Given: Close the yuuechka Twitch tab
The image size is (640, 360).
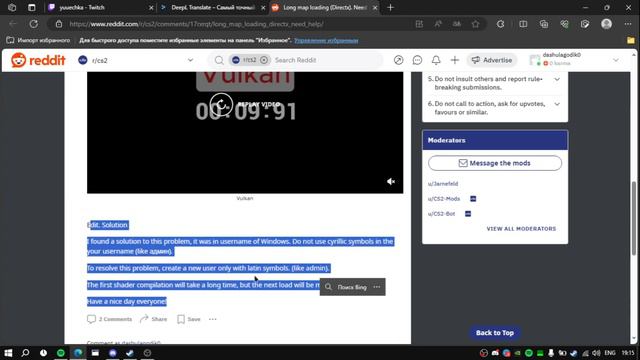Looking at the screenshot, I should point(151,7).
